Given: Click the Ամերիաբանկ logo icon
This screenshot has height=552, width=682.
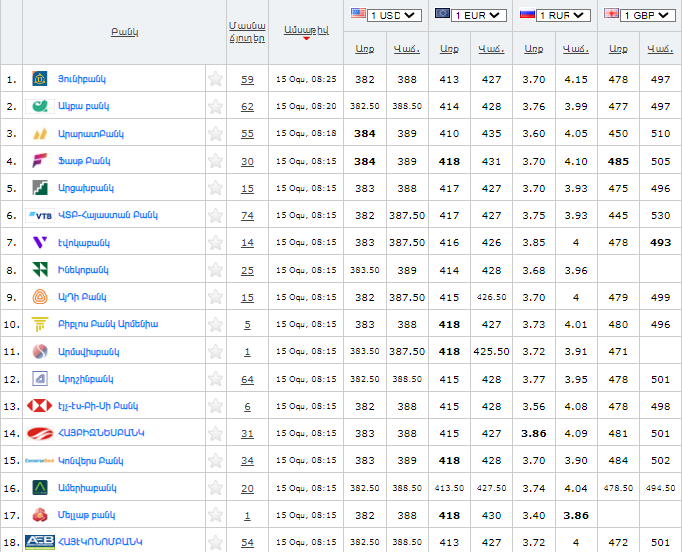Looking at the screenshot, I should 40,488.
